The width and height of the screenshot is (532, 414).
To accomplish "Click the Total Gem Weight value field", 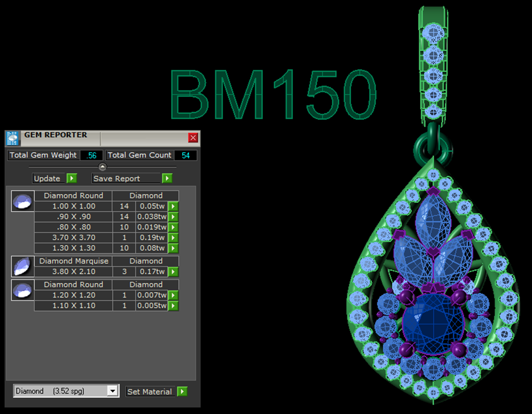I will (x=92, y=155).
